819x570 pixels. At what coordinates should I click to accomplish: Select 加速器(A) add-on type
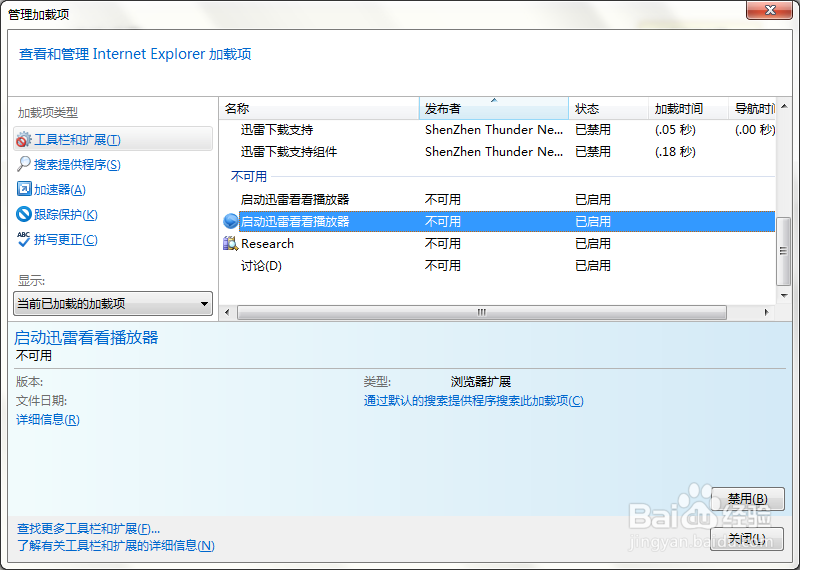point(60,190)
